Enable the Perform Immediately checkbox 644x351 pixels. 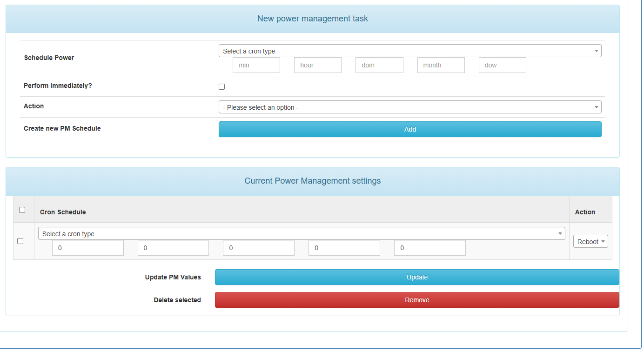pyautogui.click(x=221, y=86)
